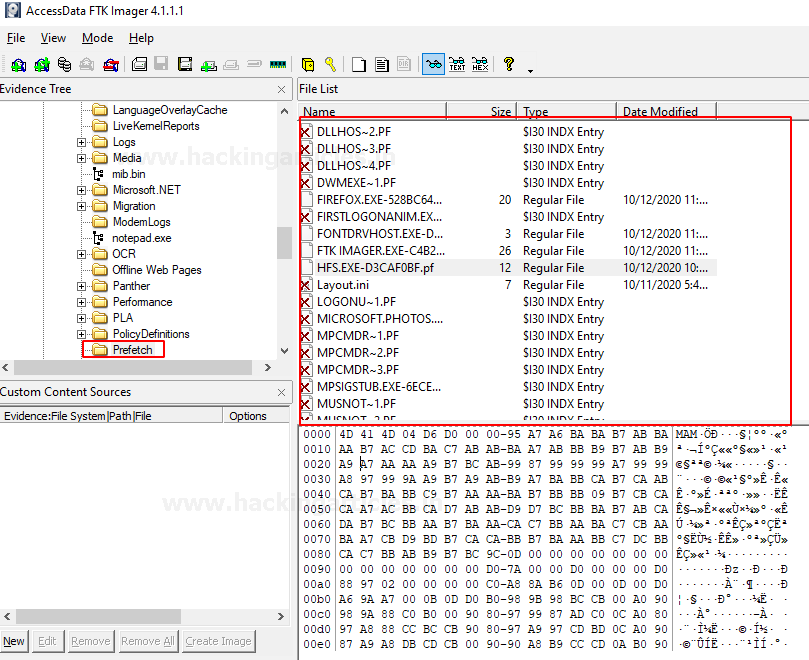Click Evidence Tree scroll down arrow
Screen dimensions: 809x660
coord(284,351)
